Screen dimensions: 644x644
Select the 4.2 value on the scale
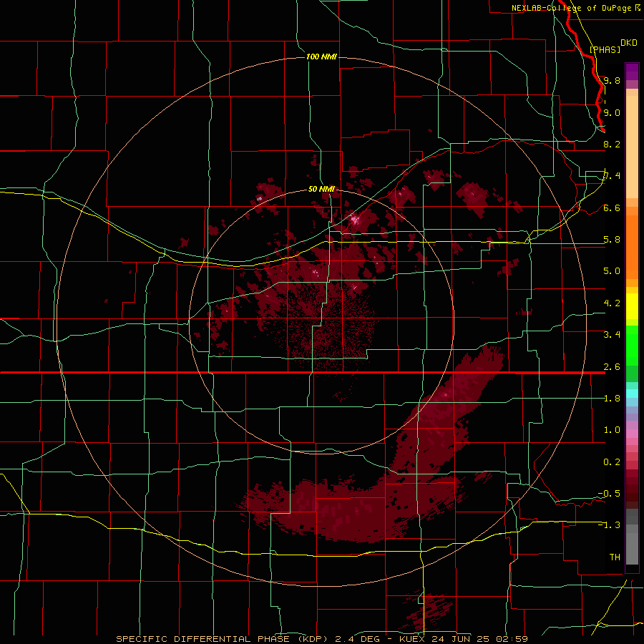click(612, 303)
